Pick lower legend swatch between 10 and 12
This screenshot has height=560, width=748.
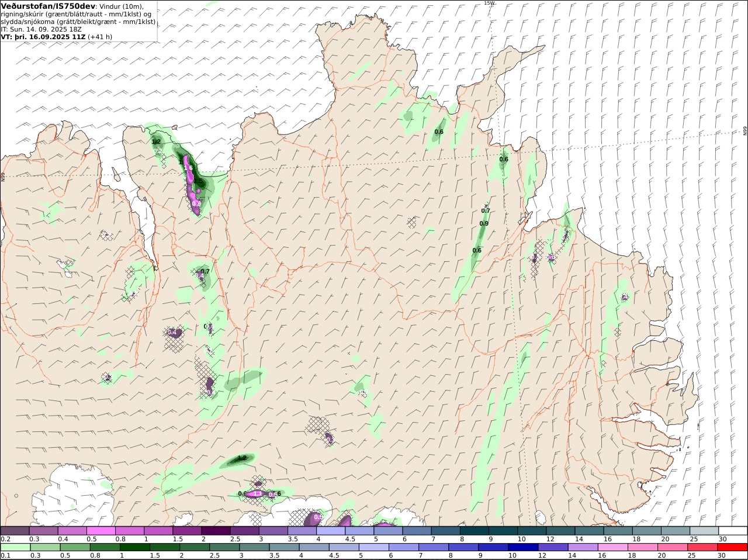[x=522, y=548]
